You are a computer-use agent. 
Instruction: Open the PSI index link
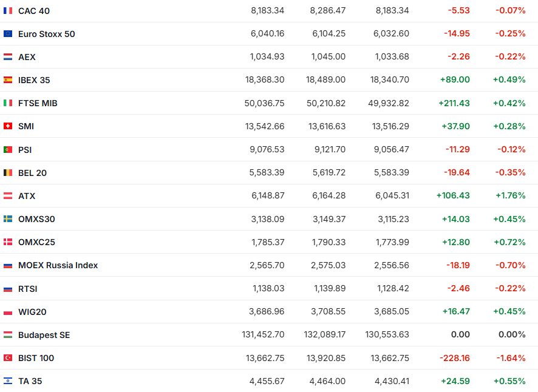[x=25, y=150]
